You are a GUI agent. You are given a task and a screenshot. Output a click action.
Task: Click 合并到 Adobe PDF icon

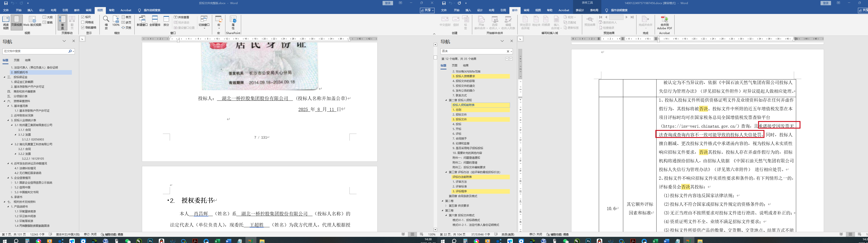click(664, 23)
